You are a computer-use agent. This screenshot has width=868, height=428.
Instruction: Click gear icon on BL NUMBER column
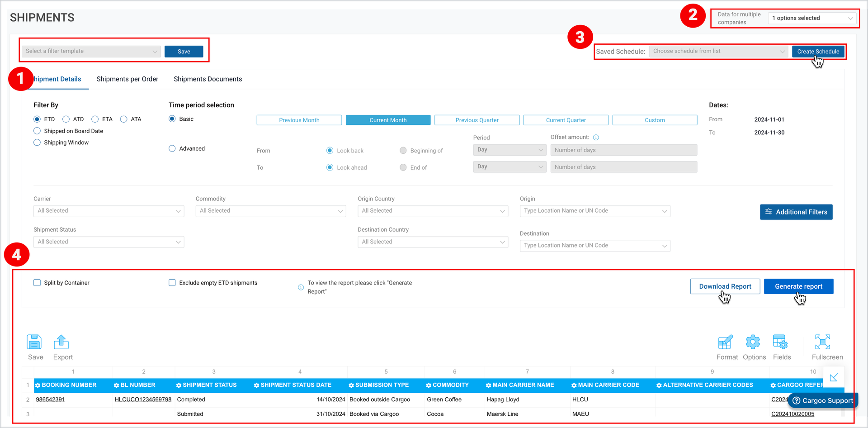[x=117, y=385]
